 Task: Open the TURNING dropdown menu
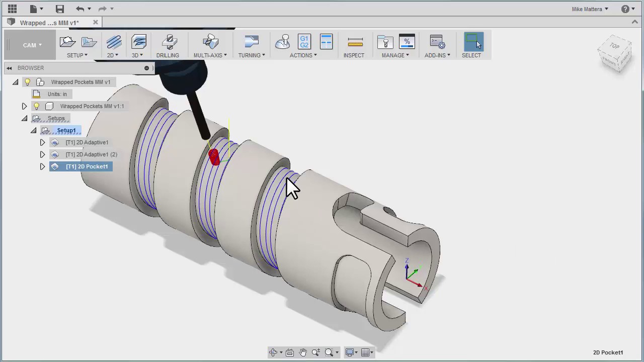pos(252,55)
